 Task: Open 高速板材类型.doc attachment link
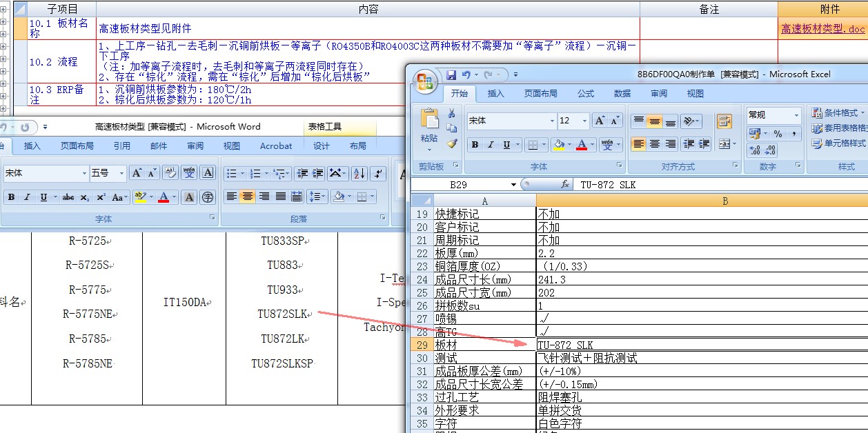coord(823,29)
